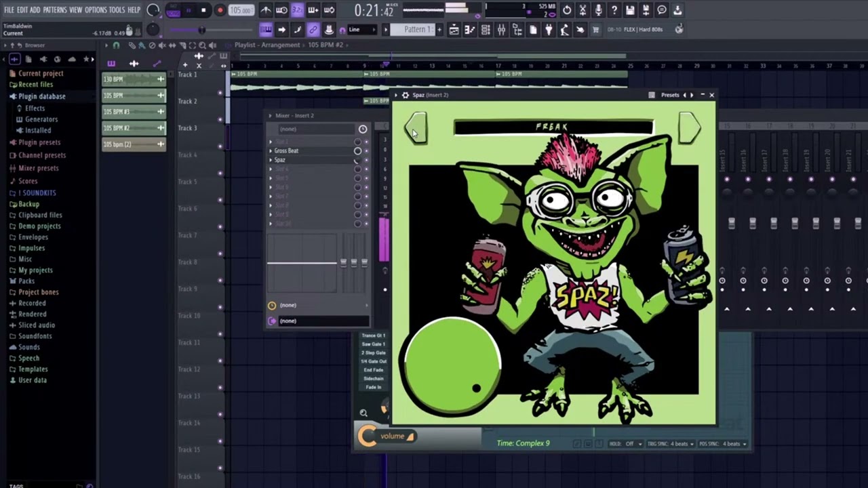Click the save new version icon
868x488 pixels.
coord(646,10)
